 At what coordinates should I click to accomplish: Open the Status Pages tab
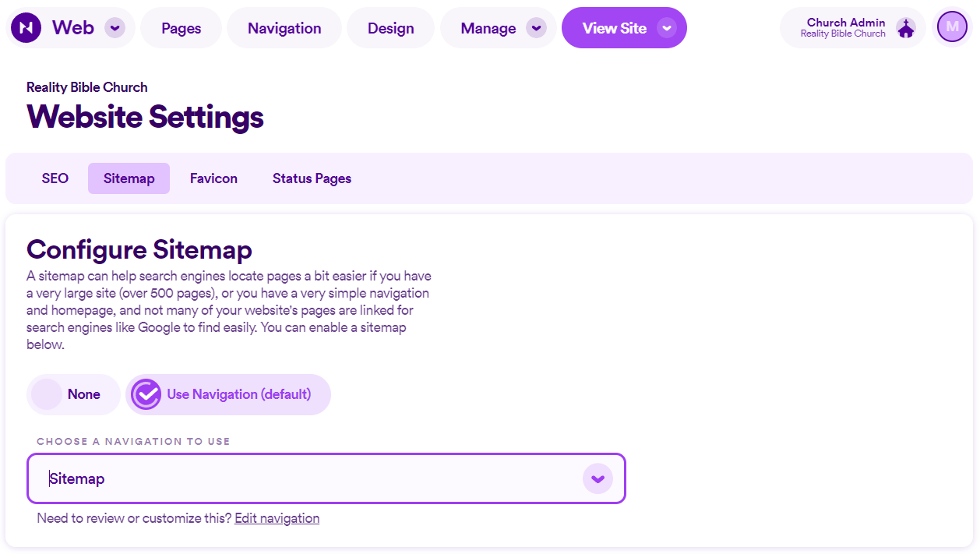pos(311,178)
